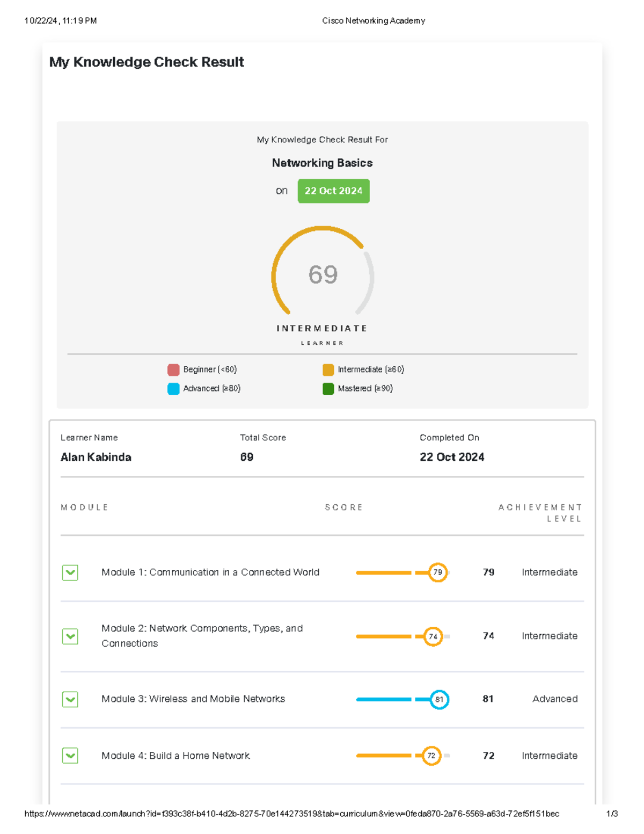The image size is (644, 834).
Task: Expand Module 1 Communication in a Connected World
Action: point(70,572)
